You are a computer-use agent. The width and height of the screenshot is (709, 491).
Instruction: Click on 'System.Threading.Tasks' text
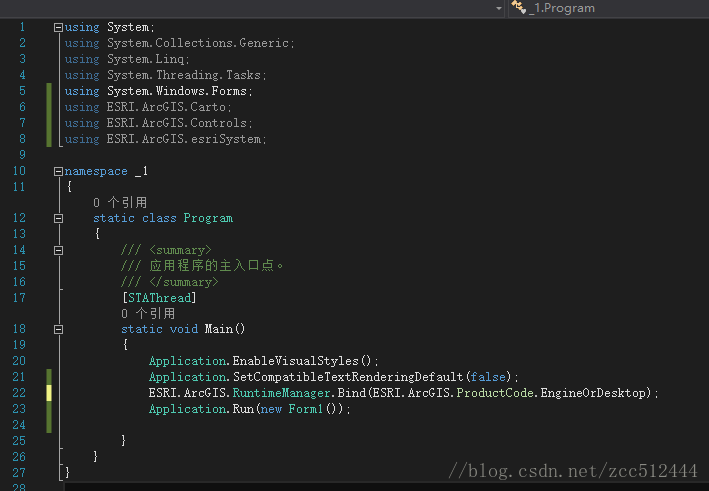[x=184, y=75]
